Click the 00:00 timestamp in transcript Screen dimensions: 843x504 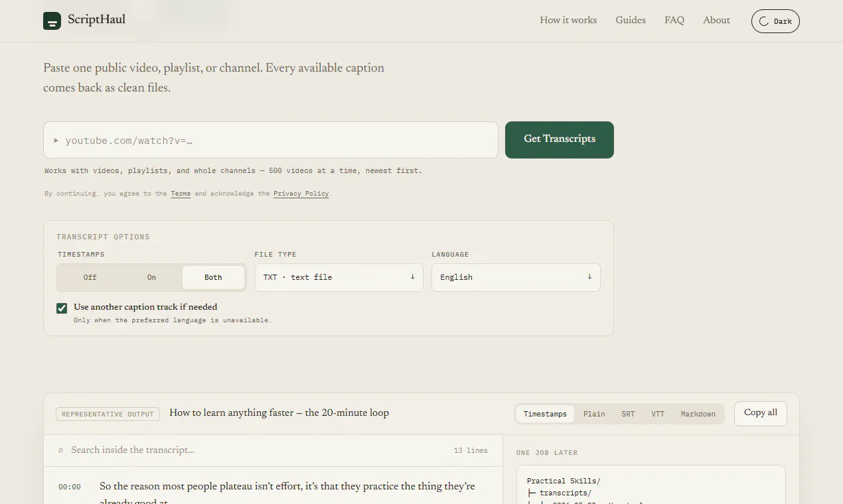click(x=70, y=487)
